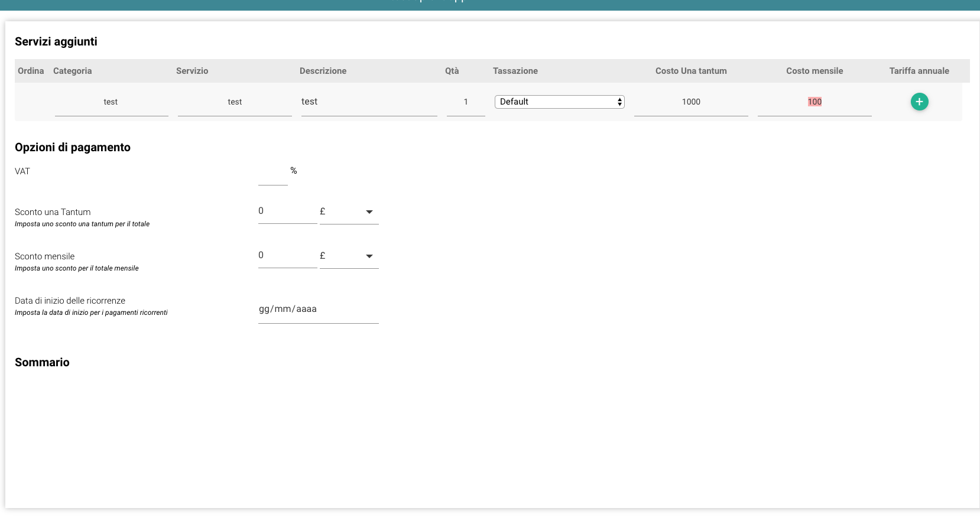Open the recurrence start date field
Image resolution: width=980 pixels, height=524 pixels.
click(318, 310)
